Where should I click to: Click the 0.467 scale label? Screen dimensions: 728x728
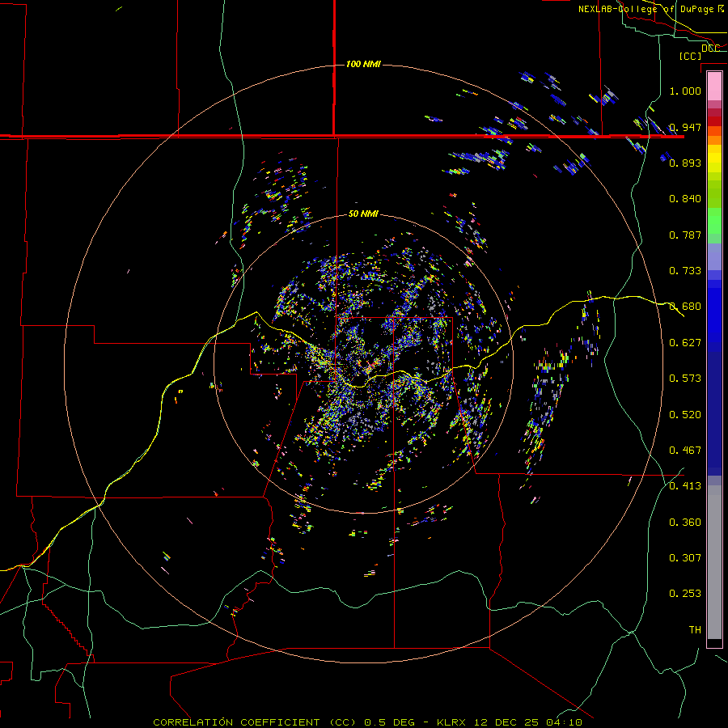click(x=685, y=451)
